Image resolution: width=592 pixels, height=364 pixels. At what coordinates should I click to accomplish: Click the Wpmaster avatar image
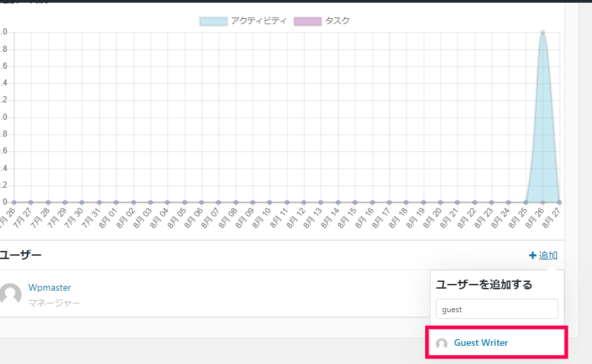10,294
